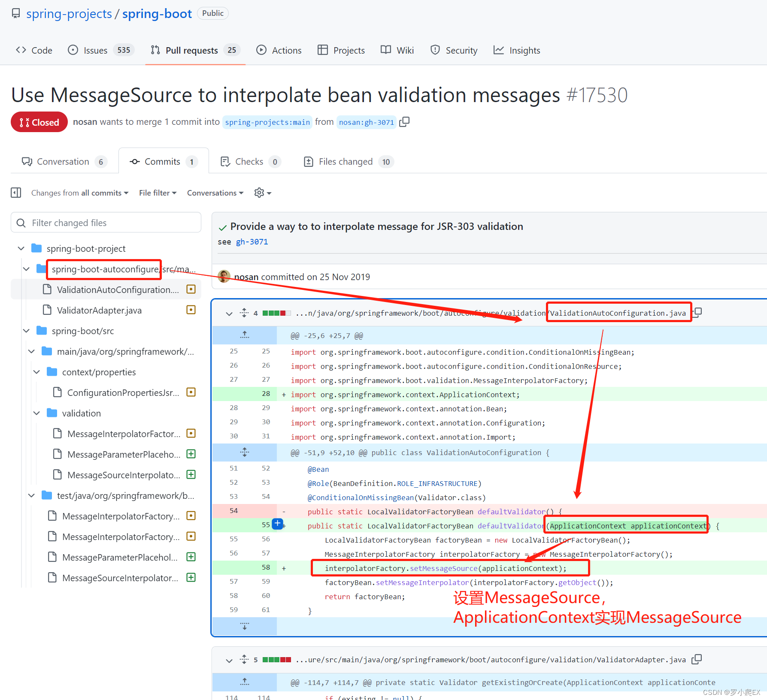The image size is (767, 700).
Task: Collapse the validation folder in file tree
Action: 36,413
